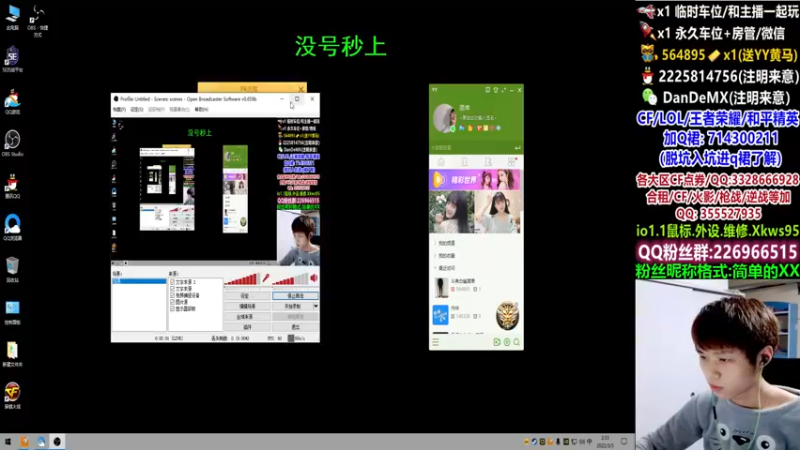Open first menu '文件(F)' in OBS
Screen dimensions: 800x450
pos(119,109)
